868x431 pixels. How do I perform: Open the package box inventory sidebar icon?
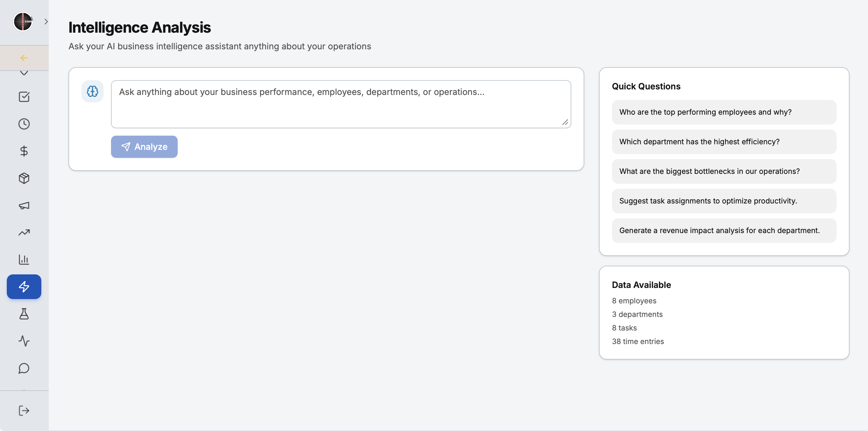(24, 178)
